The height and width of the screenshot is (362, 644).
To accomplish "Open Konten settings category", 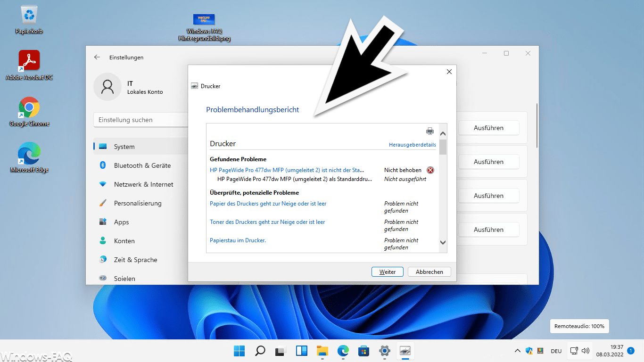I will coord(140,241).
